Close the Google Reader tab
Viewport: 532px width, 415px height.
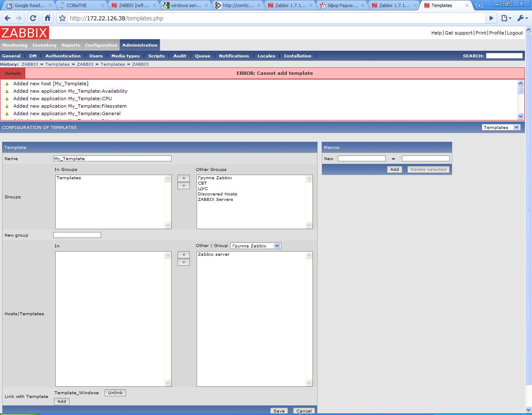50,6
